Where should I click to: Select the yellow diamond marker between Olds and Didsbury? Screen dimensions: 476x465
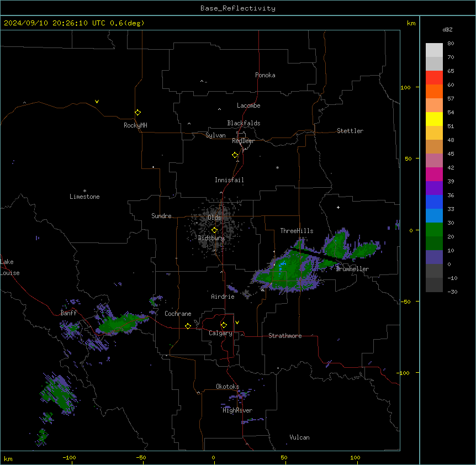click(214, 230)
